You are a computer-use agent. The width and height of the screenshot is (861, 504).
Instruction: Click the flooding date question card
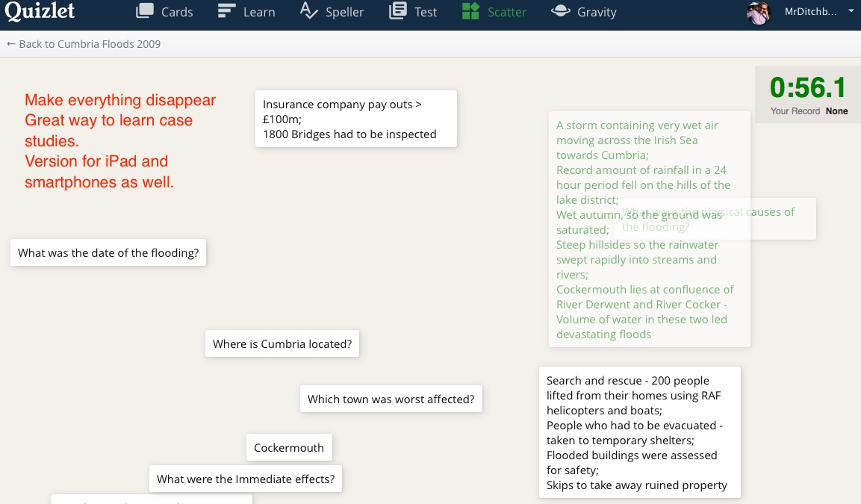[x=108, y=252]
